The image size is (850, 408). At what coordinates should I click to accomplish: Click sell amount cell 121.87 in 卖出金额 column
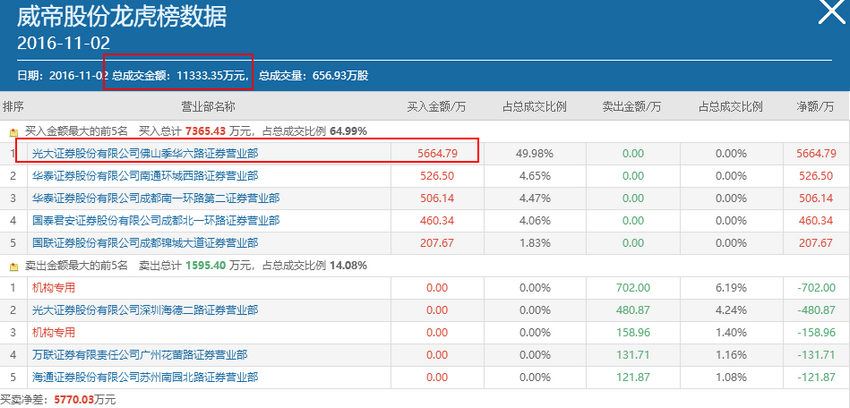click(x=633, y=377)
